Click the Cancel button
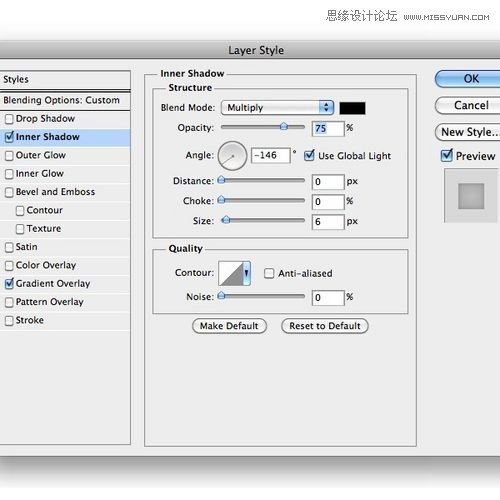The height and width of the screenshot is (500, 500). (468, 106)
